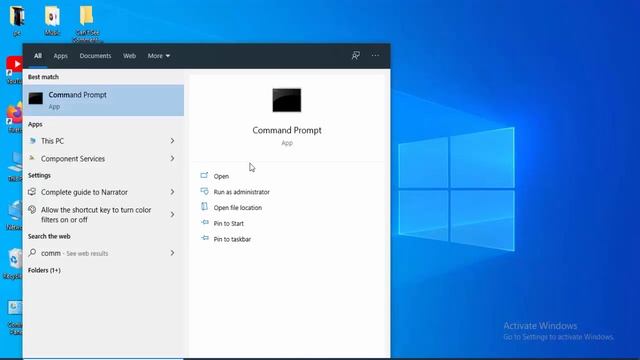This screenshot has width=640, height=360.
Task: Select Component Services app result
Action: tap(103, 158)
